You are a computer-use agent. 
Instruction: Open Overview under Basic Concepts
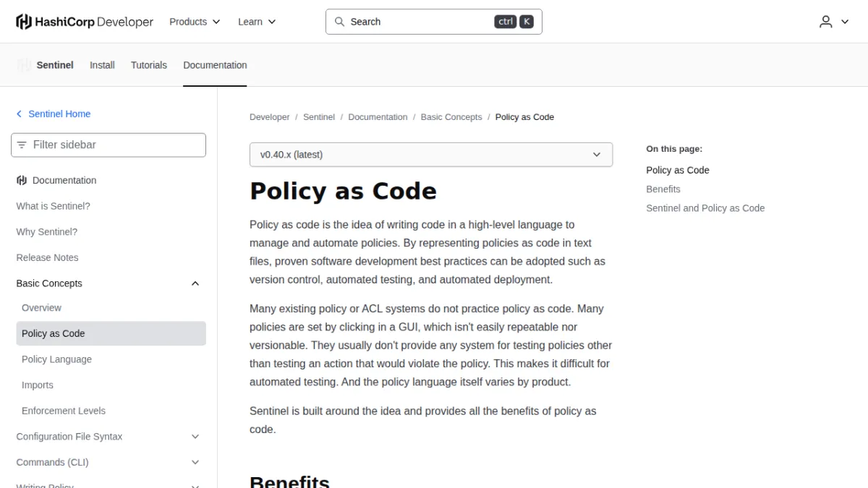pos(41,308)
